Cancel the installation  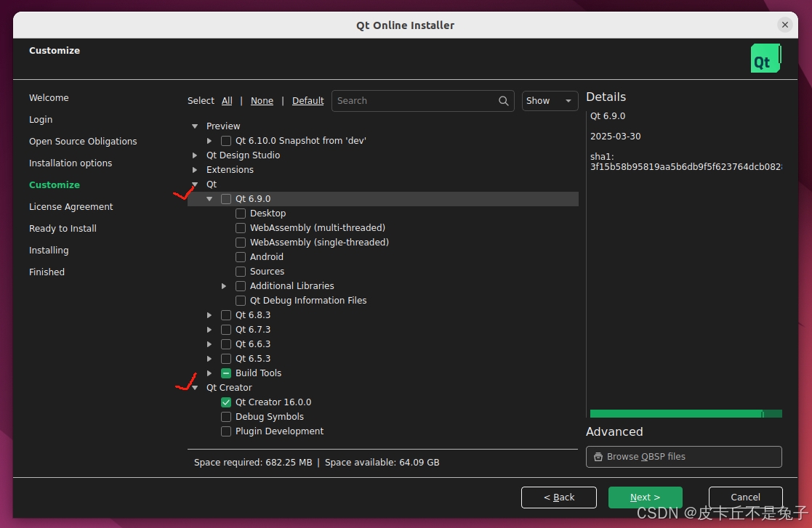745,497
